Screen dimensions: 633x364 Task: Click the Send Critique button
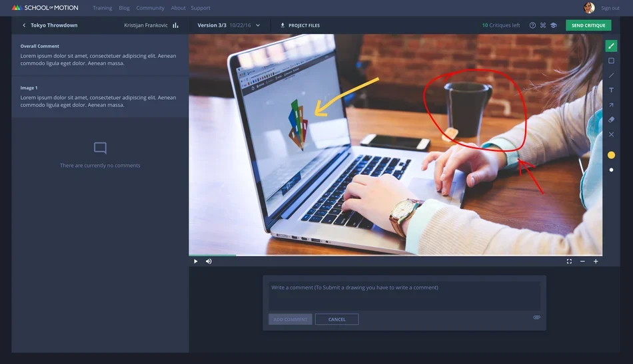588,25
